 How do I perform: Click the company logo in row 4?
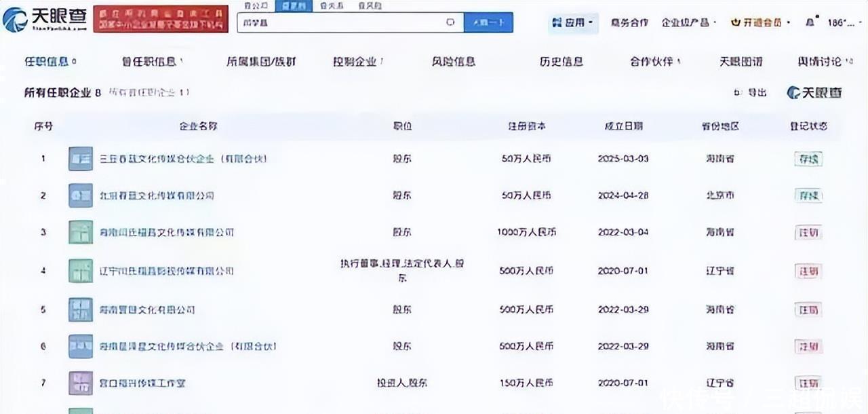pos(80,271)
